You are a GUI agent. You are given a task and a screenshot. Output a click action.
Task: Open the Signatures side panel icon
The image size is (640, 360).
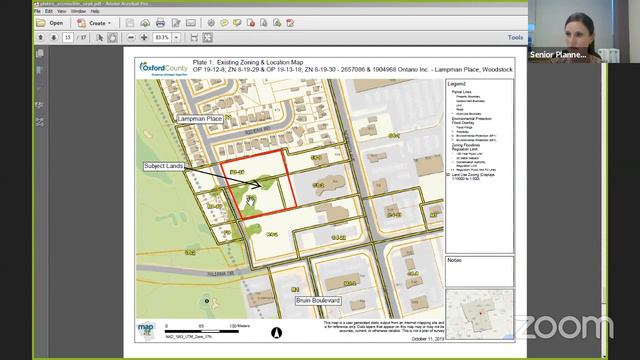pos(40,105)
